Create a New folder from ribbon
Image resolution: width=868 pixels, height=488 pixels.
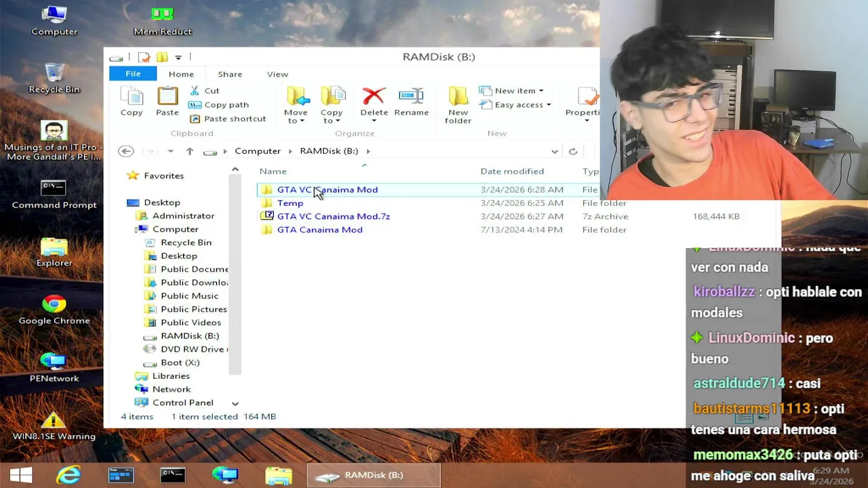coord(458,106)
